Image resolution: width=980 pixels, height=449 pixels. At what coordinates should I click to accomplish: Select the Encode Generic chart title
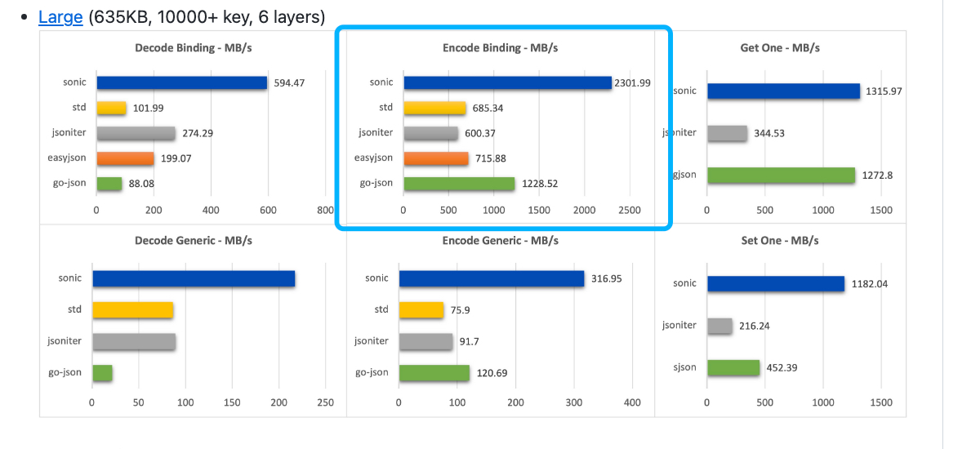coord(500,241)
